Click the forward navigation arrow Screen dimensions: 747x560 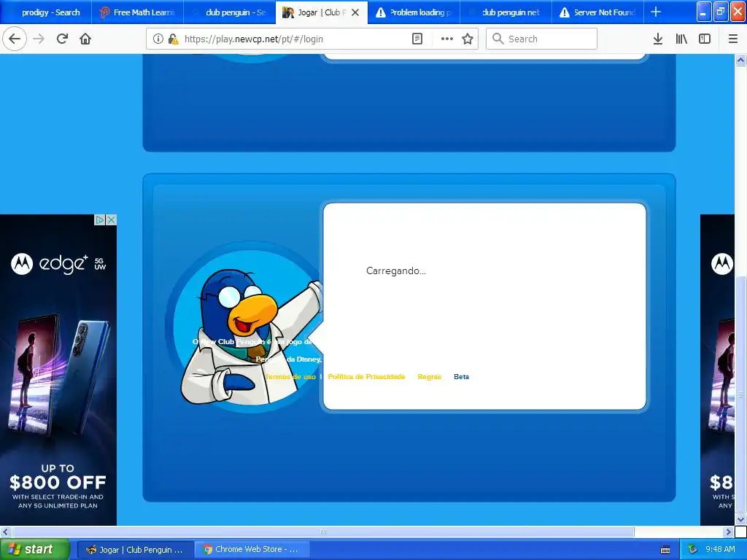(39, 39)
